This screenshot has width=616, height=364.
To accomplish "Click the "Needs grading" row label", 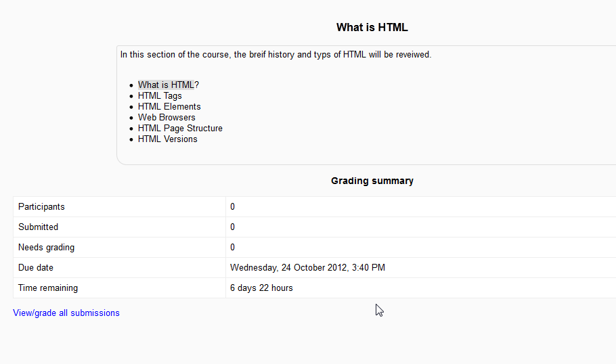I will click(x=46, y=248).
